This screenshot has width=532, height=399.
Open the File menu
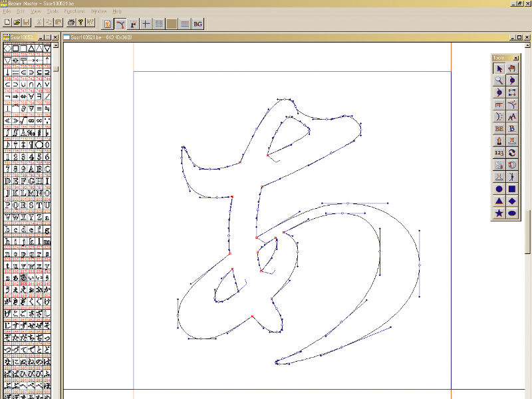coord(8,12)
